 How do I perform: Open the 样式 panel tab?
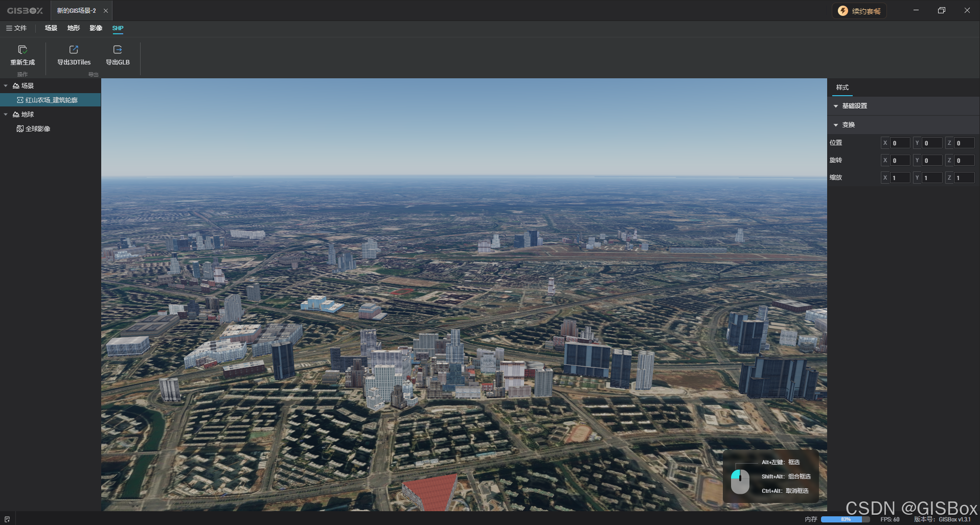coord(842,87)
